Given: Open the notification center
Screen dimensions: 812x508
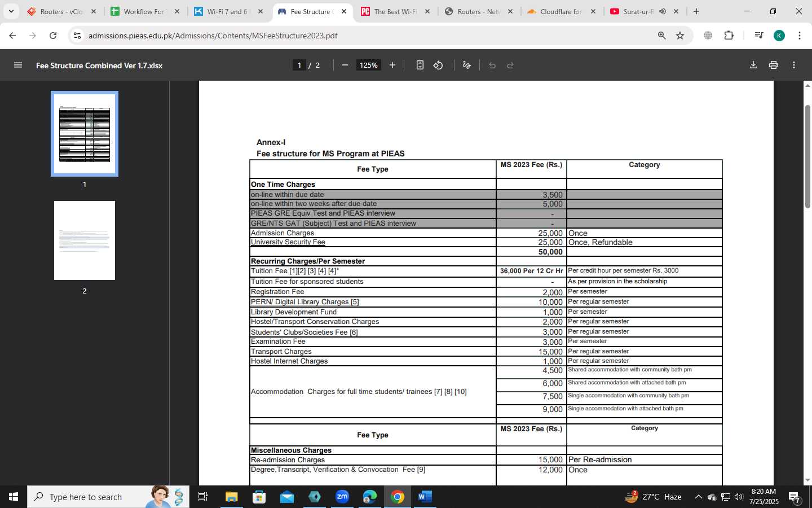Looking at the screenshot, I should (x=795, y=497).
